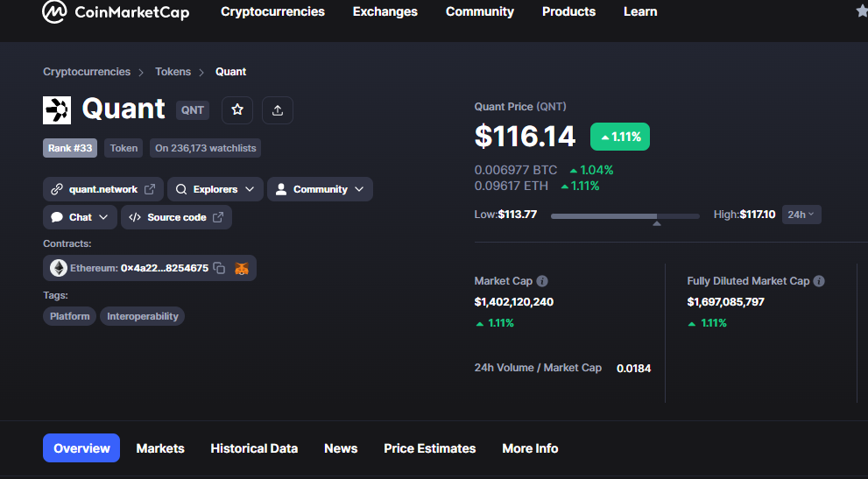The image size is (868, 479).
Task: Click the low-high price range bar
Action: 625,216
